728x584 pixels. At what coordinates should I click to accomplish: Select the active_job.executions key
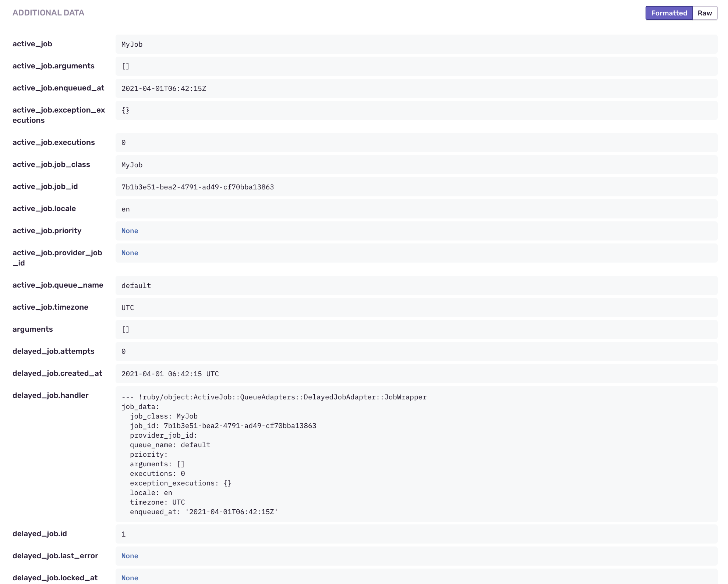pyautogui.click(x=54, y=142)
